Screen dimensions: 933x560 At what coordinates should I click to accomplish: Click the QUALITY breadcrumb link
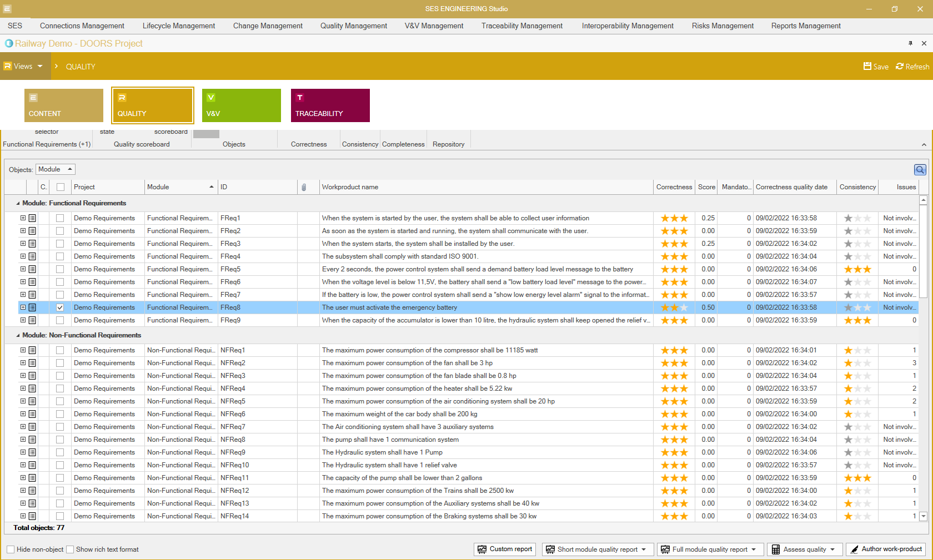tap(81, 67)
